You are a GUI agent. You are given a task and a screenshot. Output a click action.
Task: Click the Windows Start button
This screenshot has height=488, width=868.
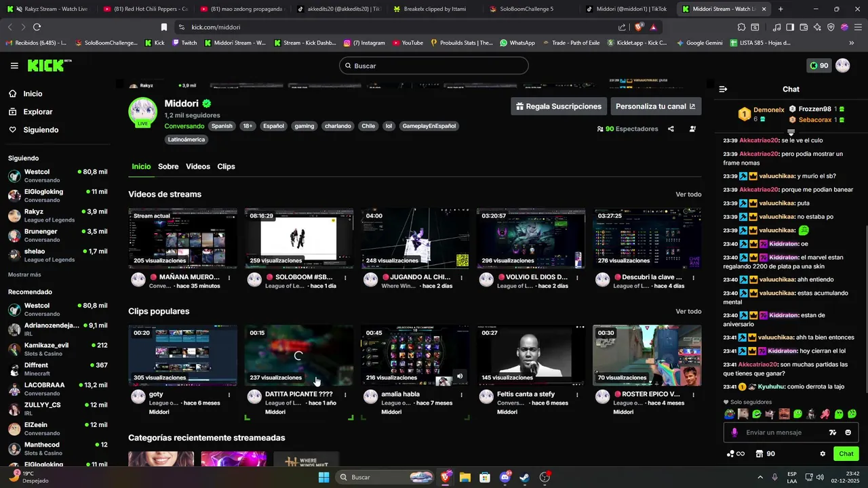(324, 477)
